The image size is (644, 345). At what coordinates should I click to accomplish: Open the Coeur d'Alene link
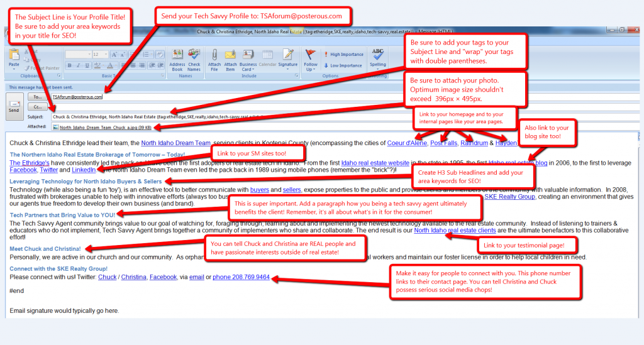[407, 143]
